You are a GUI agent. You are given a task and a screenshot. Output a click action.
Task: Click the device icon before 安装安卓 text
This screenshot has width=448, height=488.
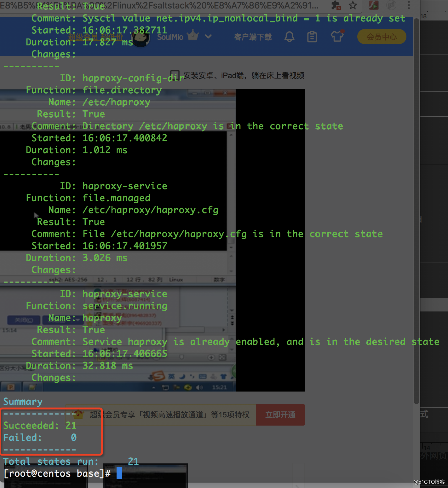click(175, 75)
